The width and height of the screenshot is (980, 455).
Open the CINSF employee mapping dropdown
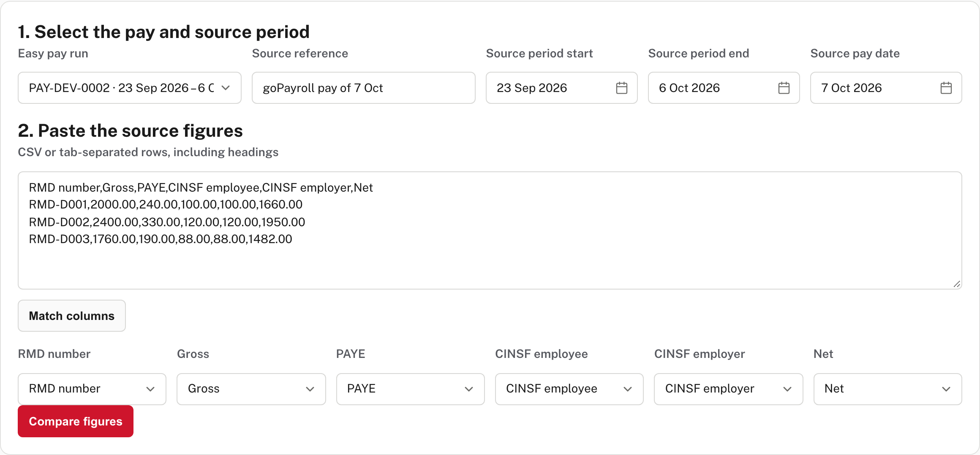tap(569, 389)
